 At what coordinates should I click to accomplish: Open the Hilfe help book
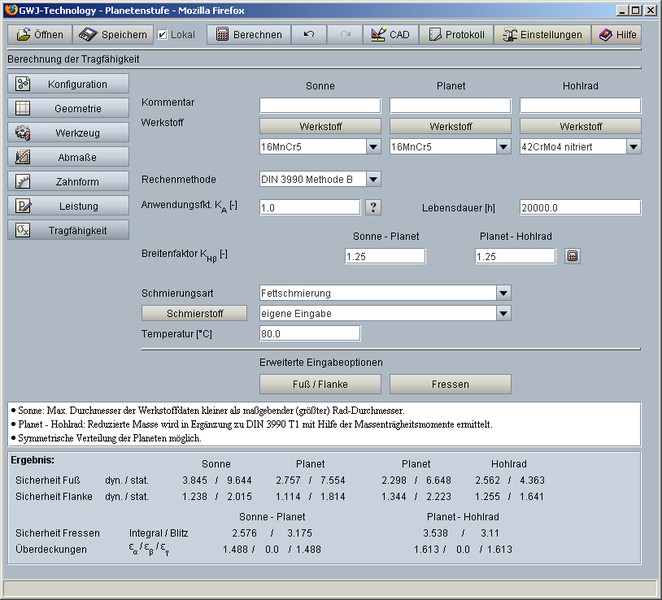pos(616,34)
